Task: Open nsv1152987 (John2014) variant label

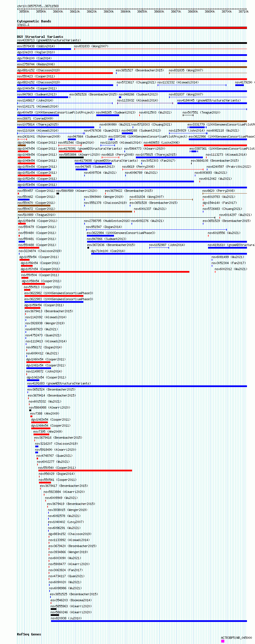Action: coord(167,245)
